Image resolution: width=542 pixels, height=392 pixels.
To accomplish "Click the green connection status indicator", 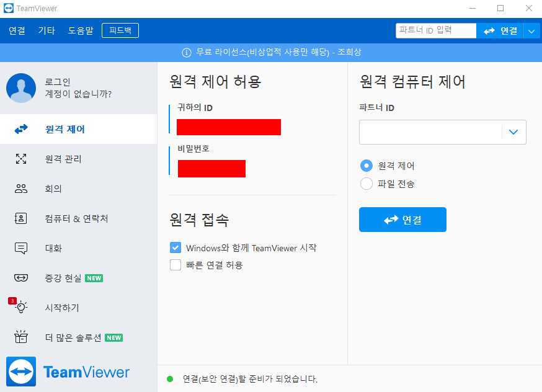I will point(170,379).
